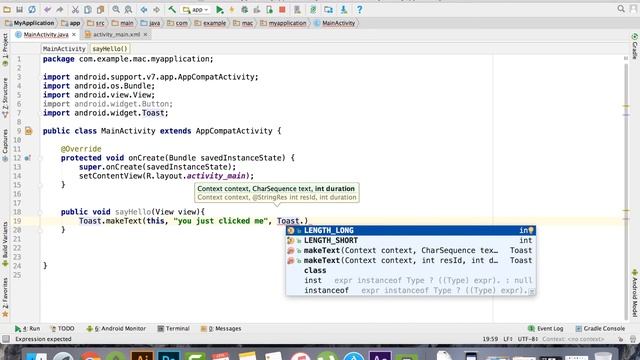640x360 pixels.
Task: Open the Android Monitor tool window
Action: pyautogui.click(x=116, y=329)
